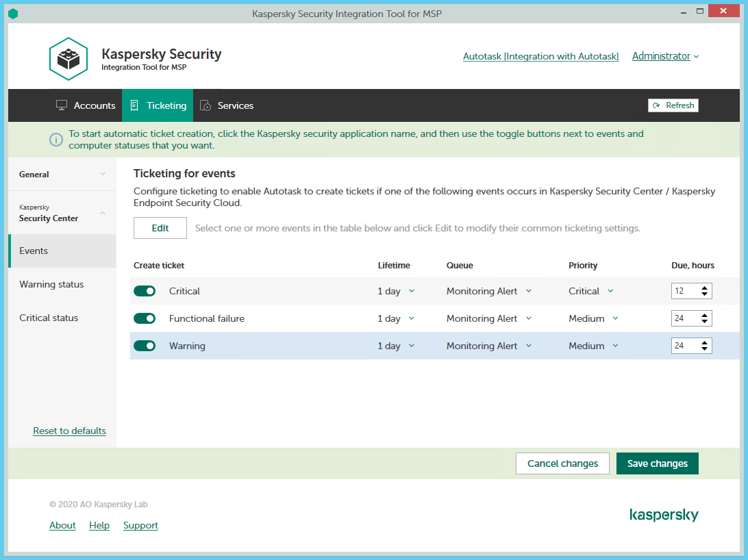The width and height of the screenshot is (748, 560).
Task: Click the Kaspersky Security hexagon logo
Action: coord(68,59)
